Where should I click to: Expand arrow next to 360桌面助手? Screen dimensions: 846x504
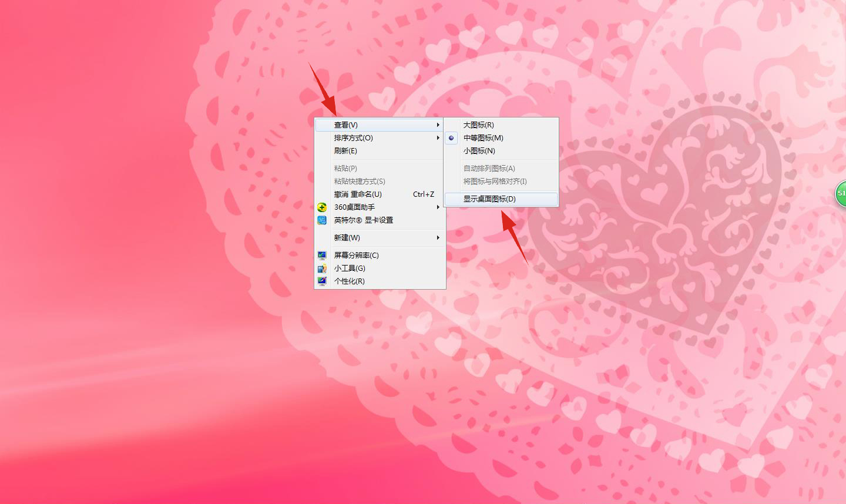coord(438,207)
